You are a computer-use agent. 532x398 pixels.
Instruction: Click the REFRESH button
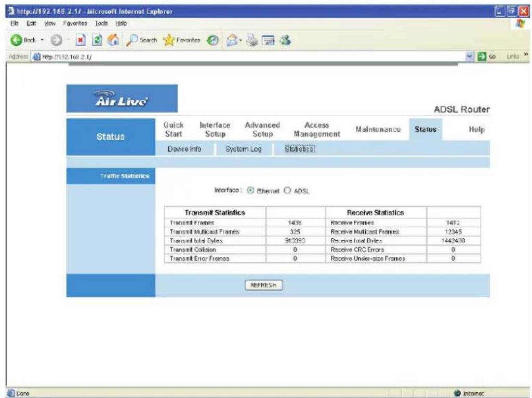tap(263, 285)
